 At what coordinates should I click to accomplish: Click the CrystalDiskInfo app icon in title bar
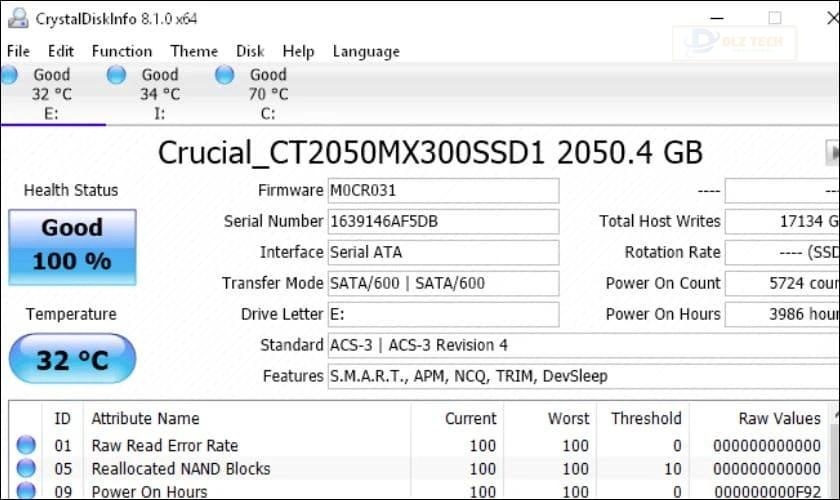click(17, 19)
